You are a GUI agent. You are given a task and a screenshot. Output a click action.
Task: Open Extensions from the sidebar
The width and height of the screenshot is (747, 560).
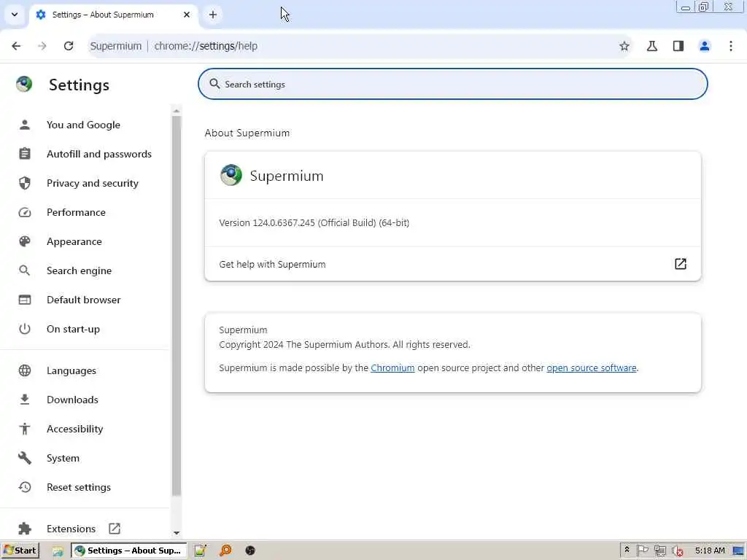click(71, 529)
